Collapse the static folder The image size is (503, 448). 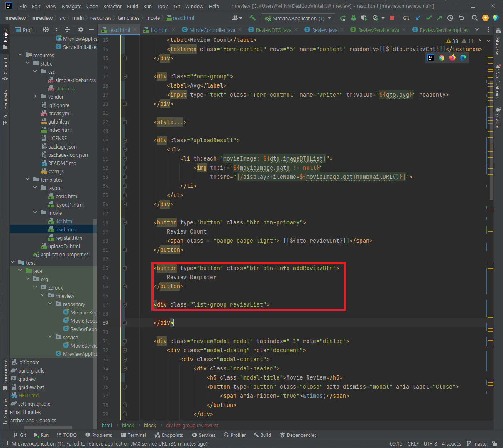pyautogui.click(x=28, y=63)
